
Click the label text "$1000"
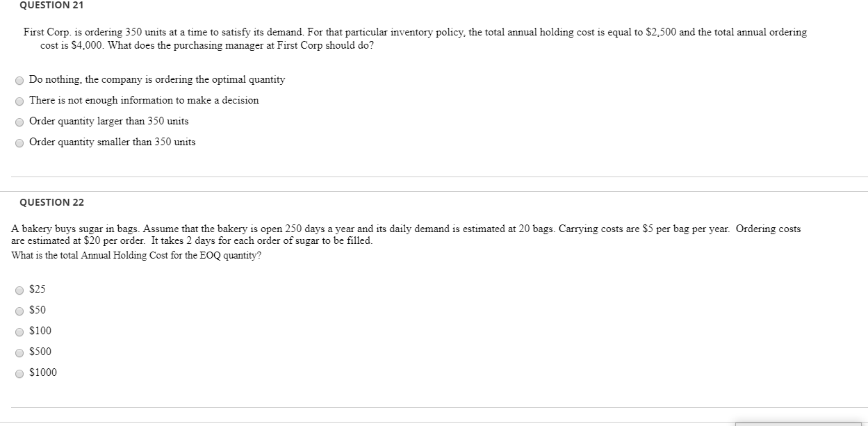click(42, 372)
